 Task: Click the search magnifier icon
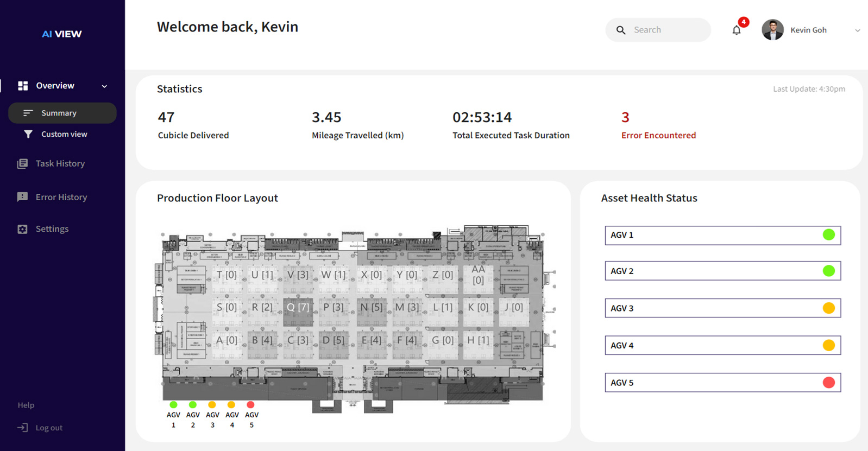[621, 30]
